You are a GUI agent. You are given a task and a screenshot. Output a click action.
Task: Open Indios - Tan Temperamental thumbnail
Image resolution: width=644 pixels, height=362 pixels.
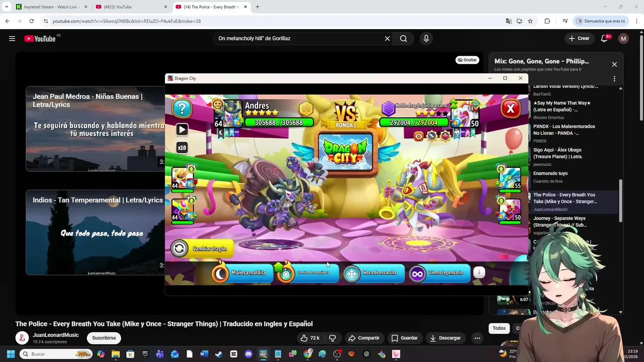(96, 232)
